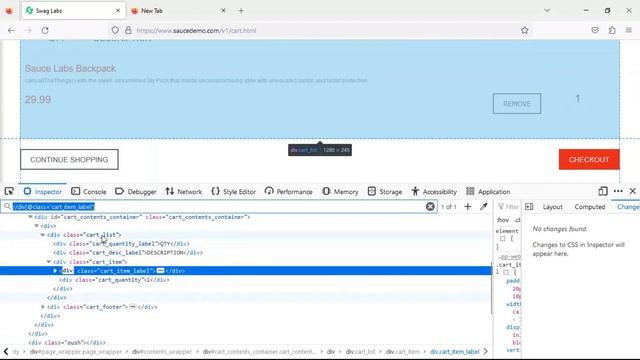Click CONTINUE SHOPPING button
640x360 pixels.
(69, 160)
